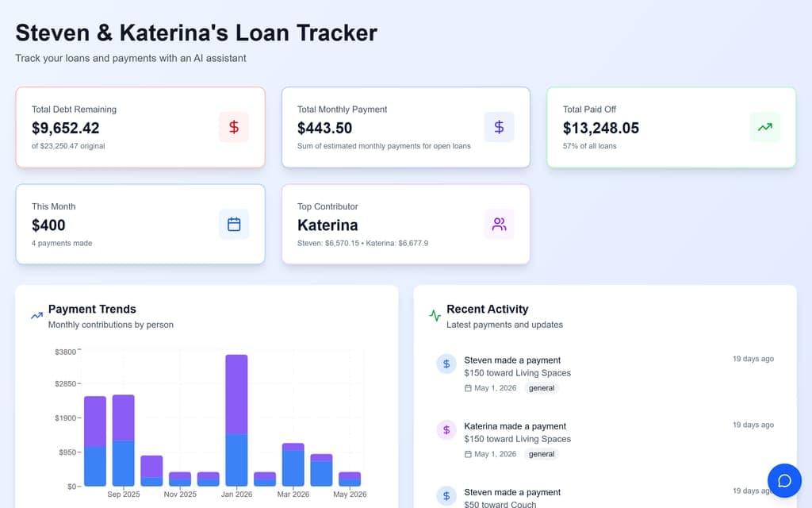Click the May 2026 bar in the chart

[350, 479]
